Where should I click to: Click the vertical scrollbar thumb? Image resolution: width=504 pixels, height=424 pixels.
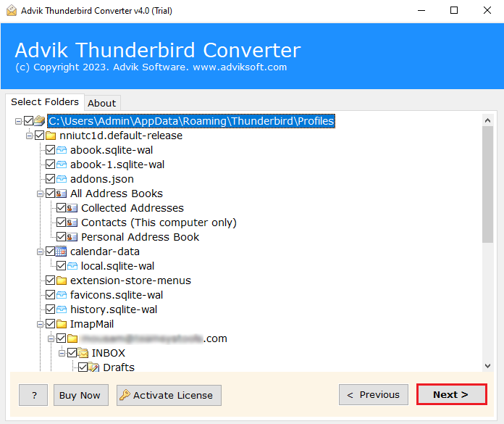487,184
